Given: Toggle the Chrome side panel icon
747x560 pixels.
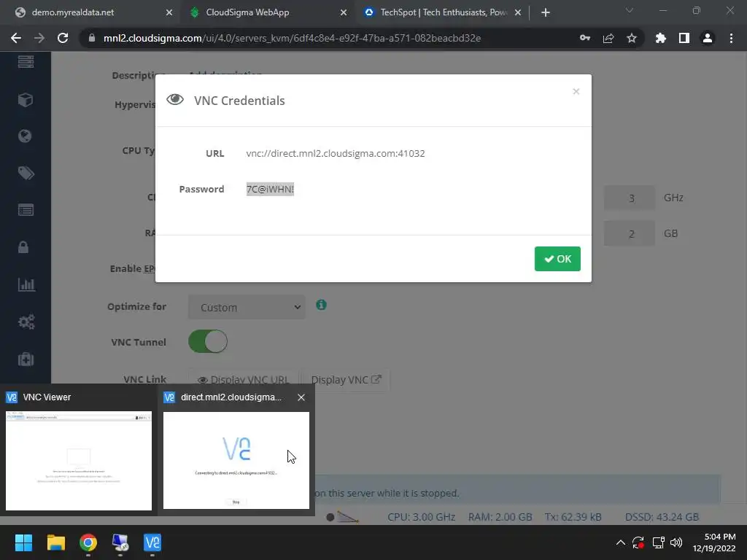Looking at the screenshot, I should click(684, 38).
